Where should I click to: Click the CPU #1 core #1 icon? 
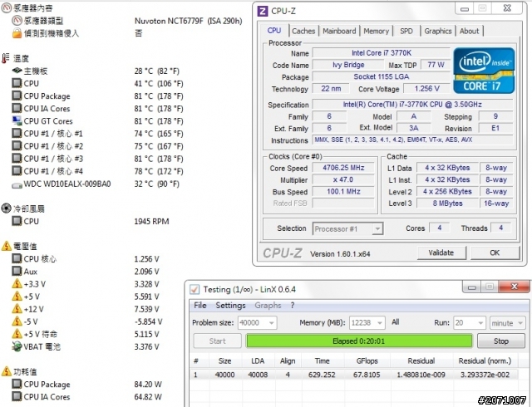[x=17, y=133]
